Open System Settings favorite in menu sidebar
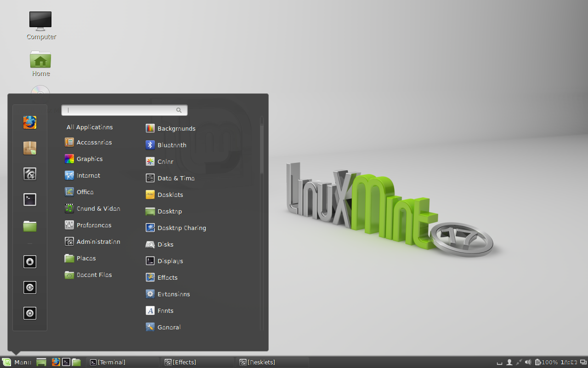The width and height of the screenshot is (588, 368). point(30,174)
